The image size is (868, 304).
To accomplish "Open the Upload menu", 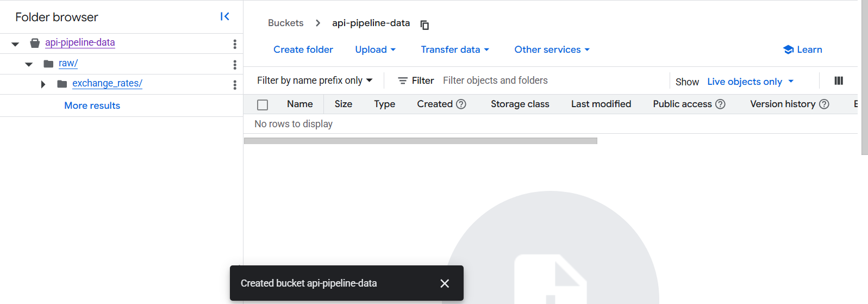I will click(x=375, y=49).
